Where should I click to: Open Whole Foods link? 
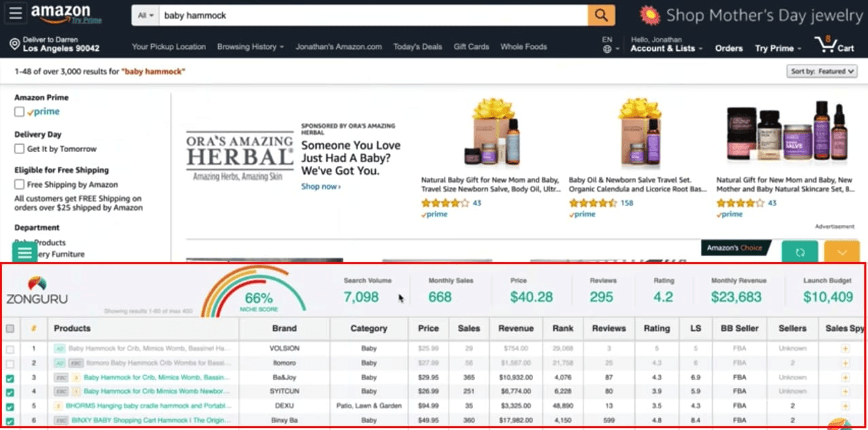pyautogui.click(x=523, y=47)
